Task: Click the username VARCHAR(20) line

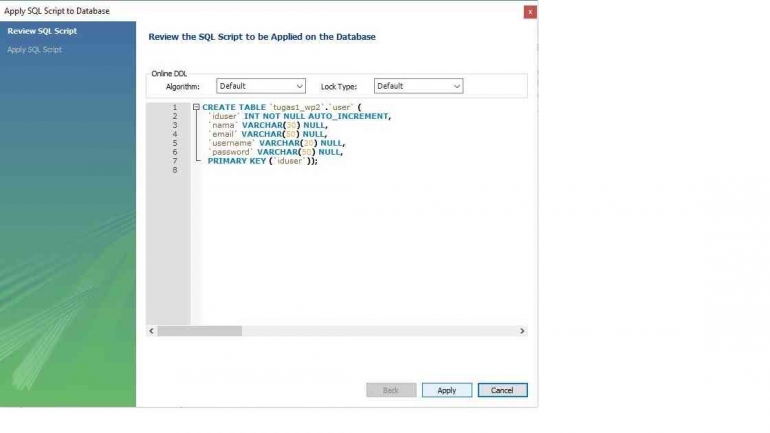Action: point(276,143)
